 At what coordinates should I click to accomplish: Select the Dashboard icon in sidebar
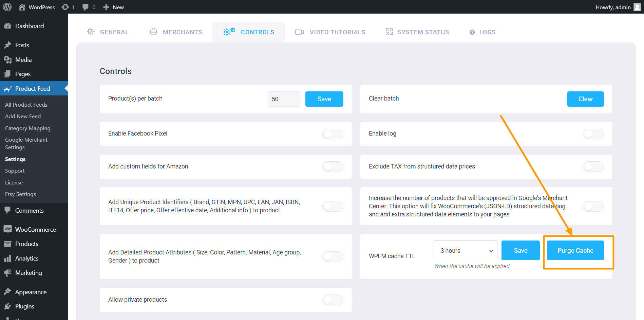[x=8, y=26]
